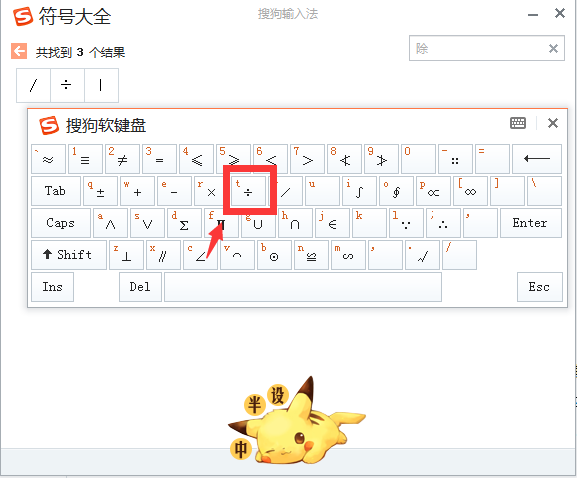
Task: Click the proportion dots key labeled minus
Action: [455, 159]
